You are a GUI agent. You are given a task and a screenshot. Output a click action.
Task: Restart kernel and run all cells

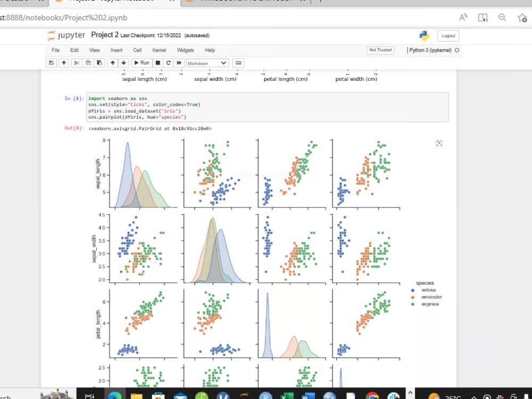179,63
